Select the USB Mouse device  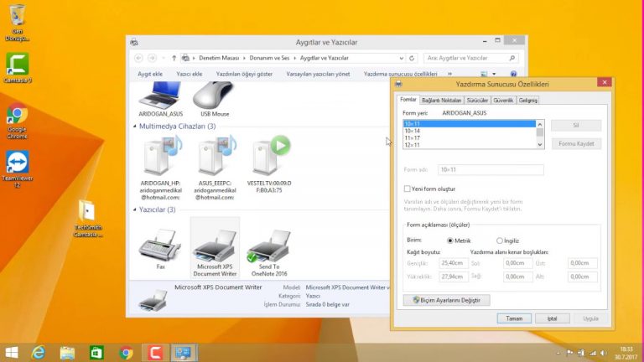point(215,97)
